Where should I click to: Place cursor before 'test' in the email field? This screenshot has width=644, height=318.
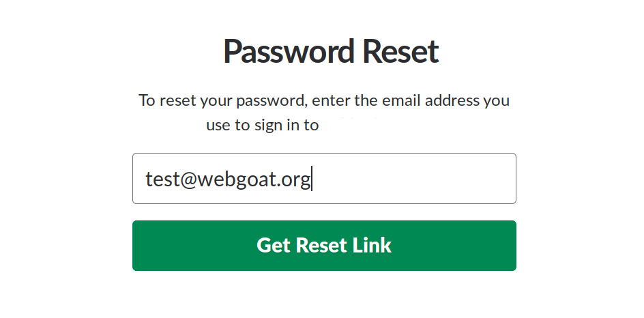(x=146, y=179)
